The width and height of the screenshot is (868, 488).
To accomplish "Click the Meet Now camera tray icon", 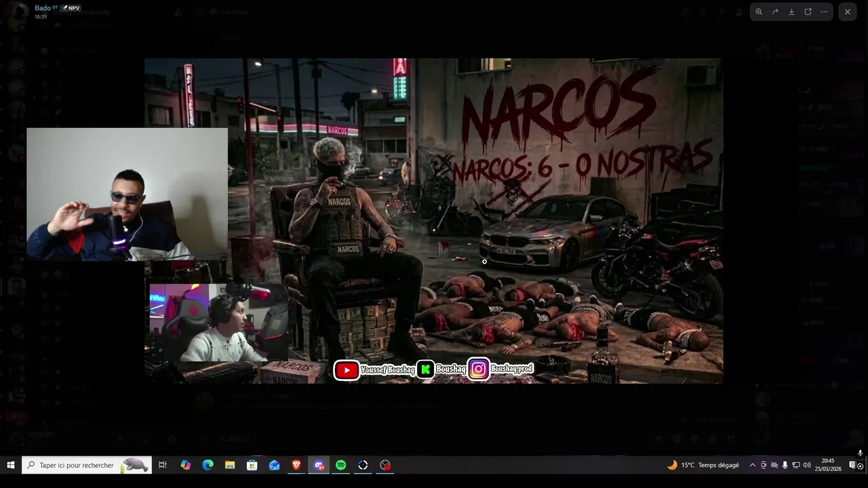I will tap(764, 465).
